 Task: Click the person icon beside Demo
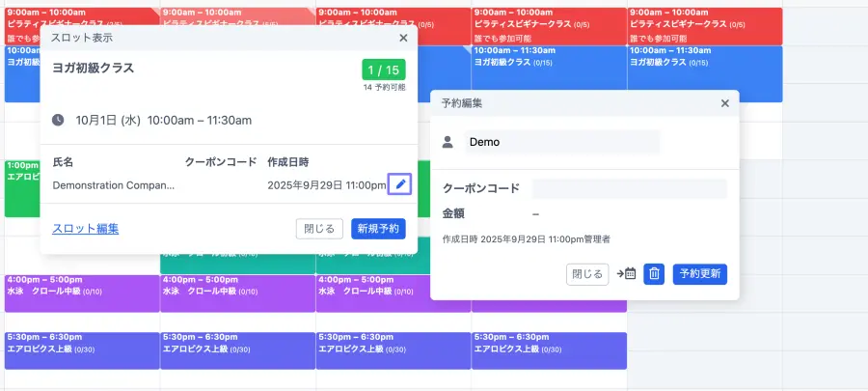tap(448, 142)
